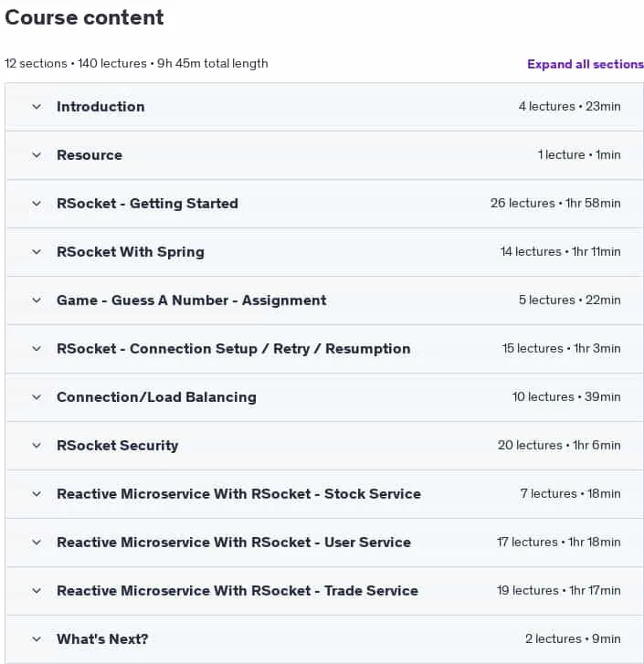
Task: Click chevron beside Connection/Load Balancing
Action: (37, 397)
